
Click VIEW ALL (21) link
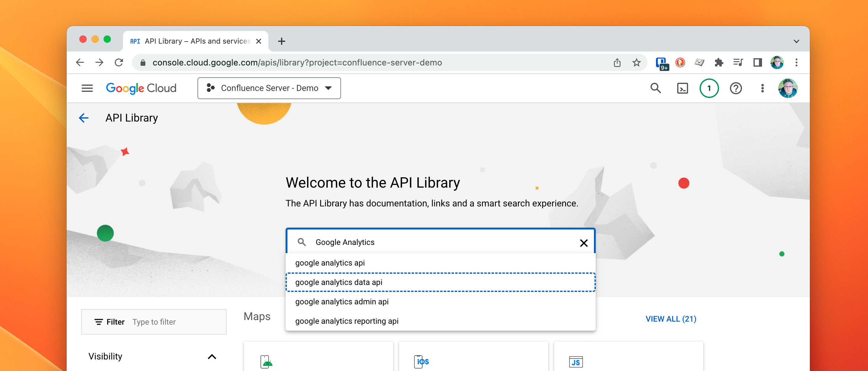pyautogui.click(x=671, y=319)
